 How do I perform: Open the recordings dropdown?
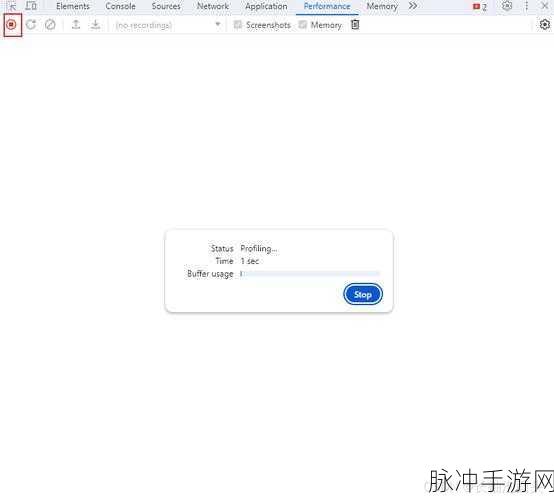(168, 25)
